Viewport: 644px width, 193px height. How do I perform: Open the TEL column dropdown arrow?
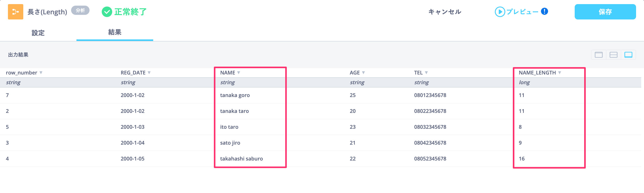point(426,73)
